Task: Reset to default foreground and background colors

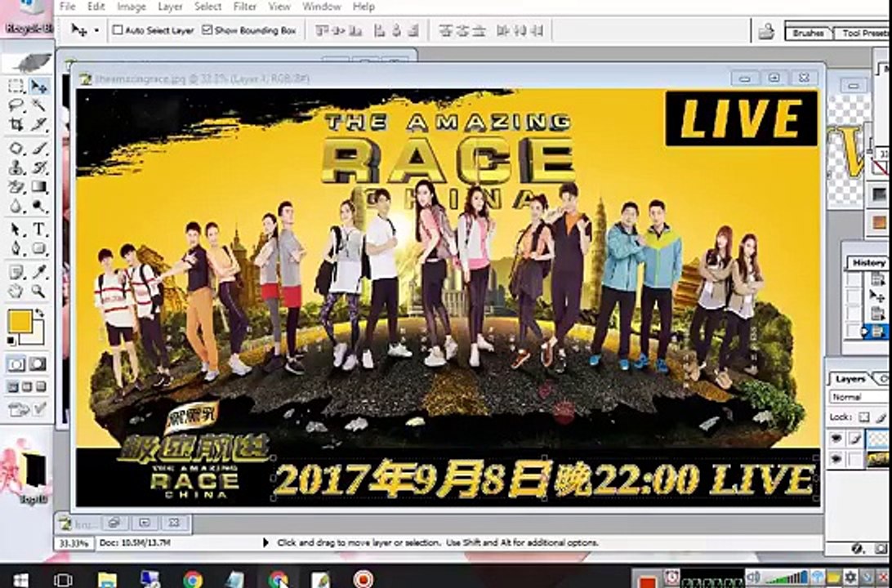Action: tap(11, 341)
